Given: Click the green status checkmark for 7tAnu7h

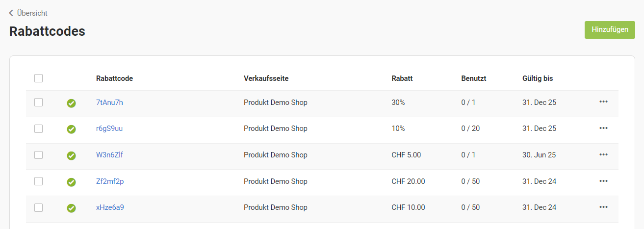Looking at the screenshot, I should tap(71, 103).
